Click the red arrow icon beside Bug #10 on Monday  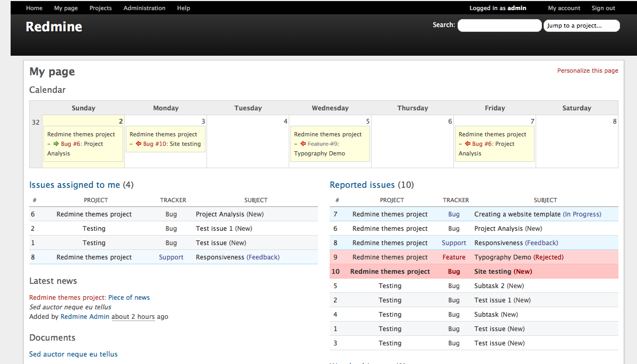point(139,144)
